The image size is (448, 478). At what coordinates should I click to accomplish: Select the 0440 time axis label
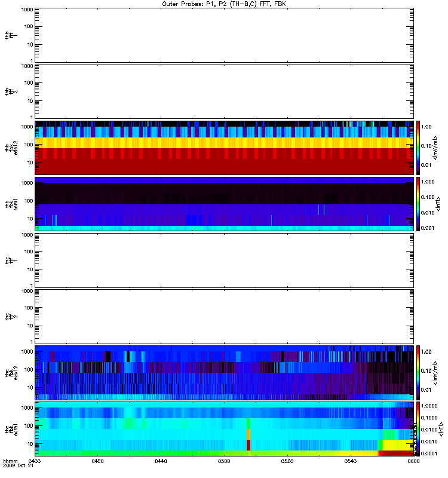pos(161,461)
